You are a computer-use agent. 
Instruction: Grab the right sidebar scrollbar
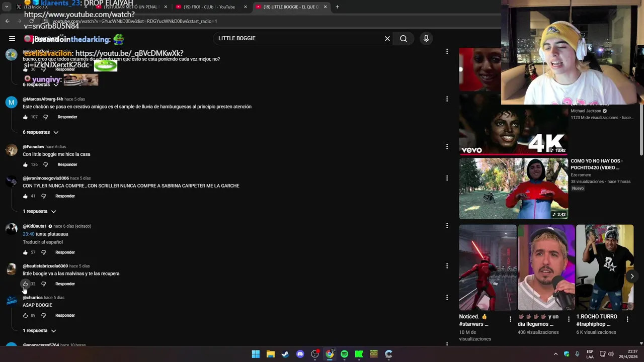pyautogui.click(x=641, y=130)
